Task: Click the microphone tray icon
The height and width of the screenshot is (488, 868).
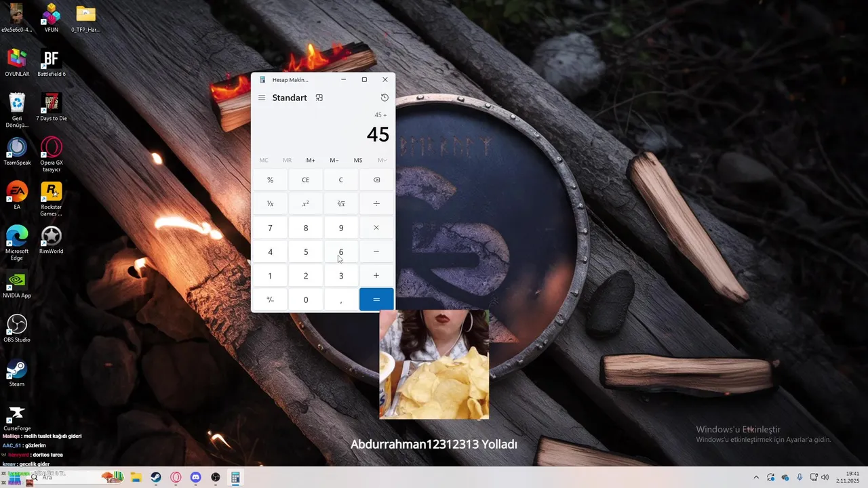Action: pyautogui.click(x=800, y=477)
